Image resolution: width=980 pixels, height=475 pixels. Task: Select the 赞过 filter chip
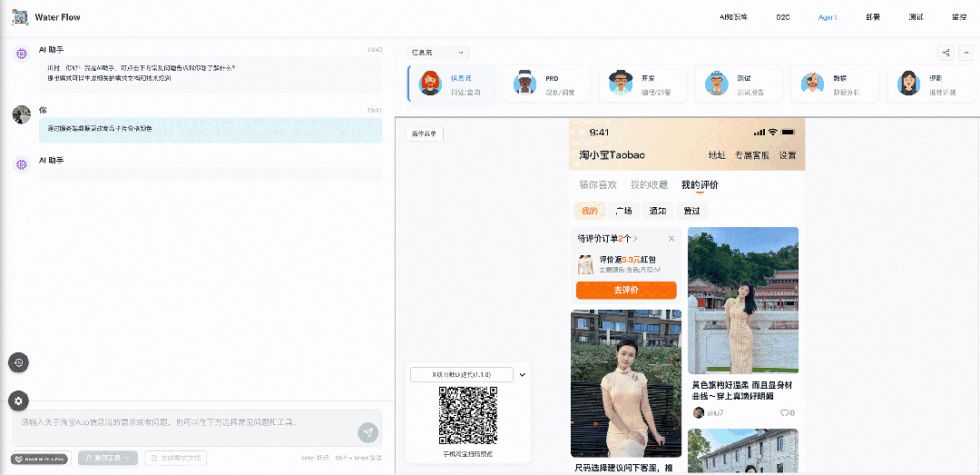(691, 211)
